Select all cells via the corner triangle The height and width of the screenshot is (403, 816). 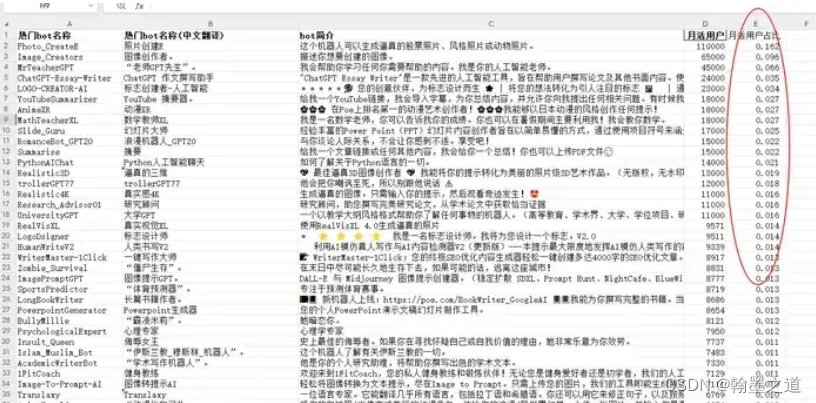point(7,23)
